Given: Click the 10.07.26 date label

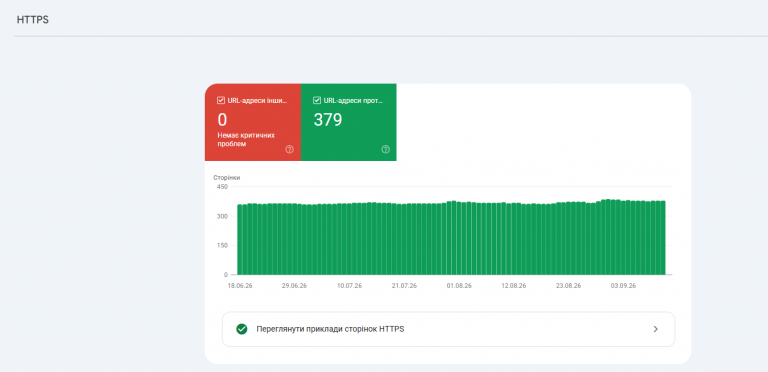Looking at the screenshot, I should [349, 286].
